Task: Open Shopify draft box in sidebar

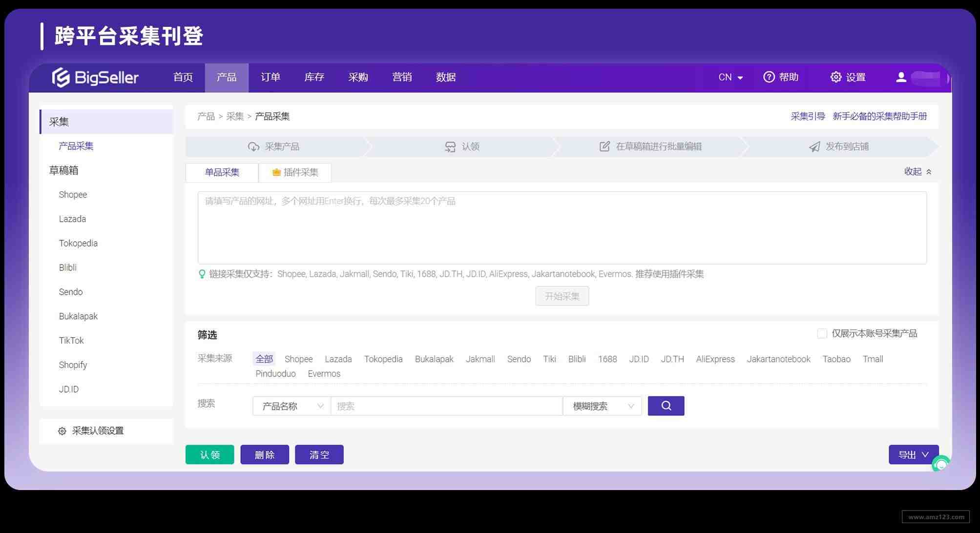Action: (x=73, y=365)
